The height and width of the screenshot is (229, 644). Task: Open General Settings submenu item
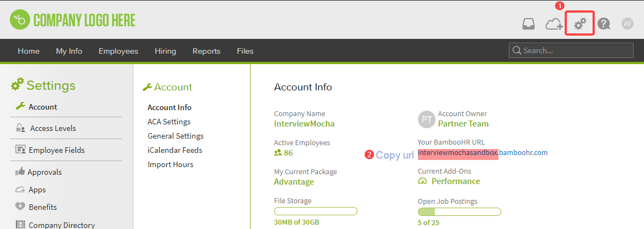click(x=176, y=136)
